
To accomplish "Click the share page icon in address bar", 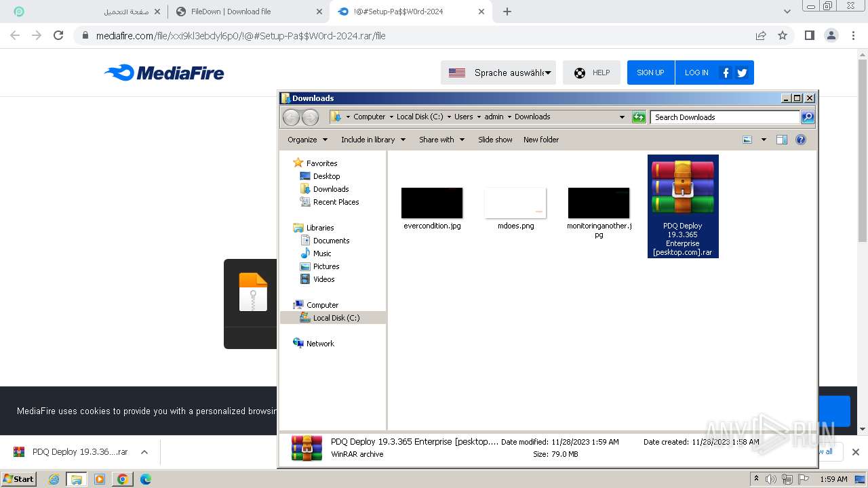I will [761, 35].
